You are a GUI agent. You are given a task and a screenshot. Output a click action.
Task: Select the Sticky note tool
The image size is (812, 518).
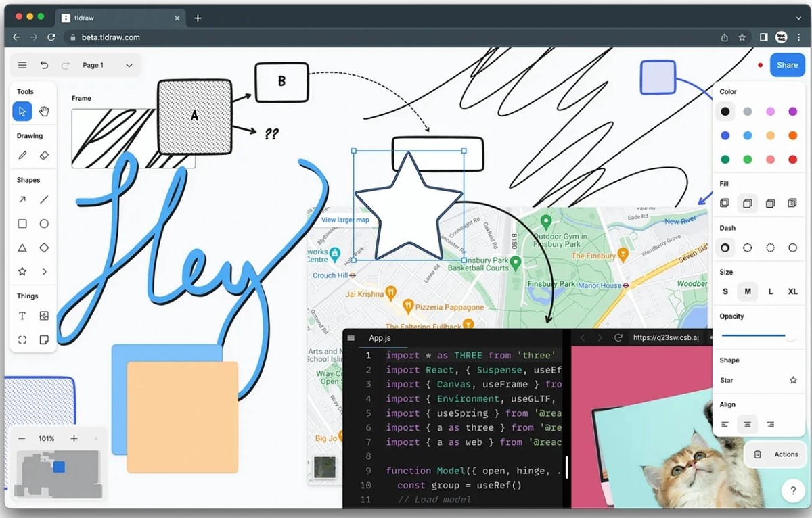pos(44,339)
